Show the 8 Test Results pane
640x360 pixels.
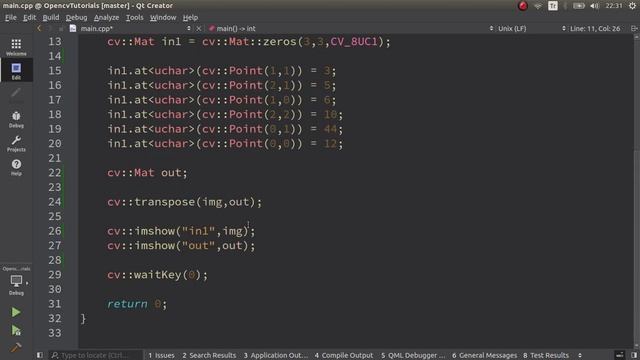pos(546,355)
